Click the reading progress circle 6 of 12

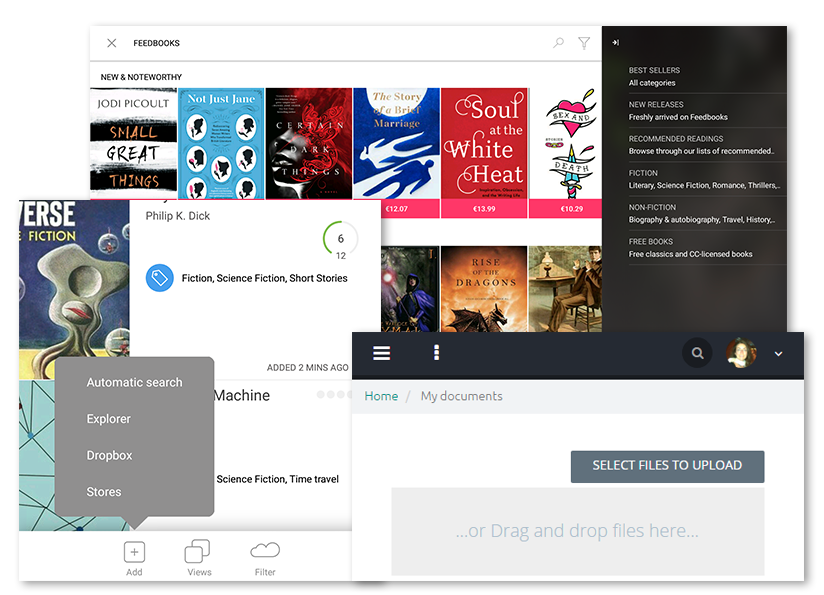[x=341, y=240]
